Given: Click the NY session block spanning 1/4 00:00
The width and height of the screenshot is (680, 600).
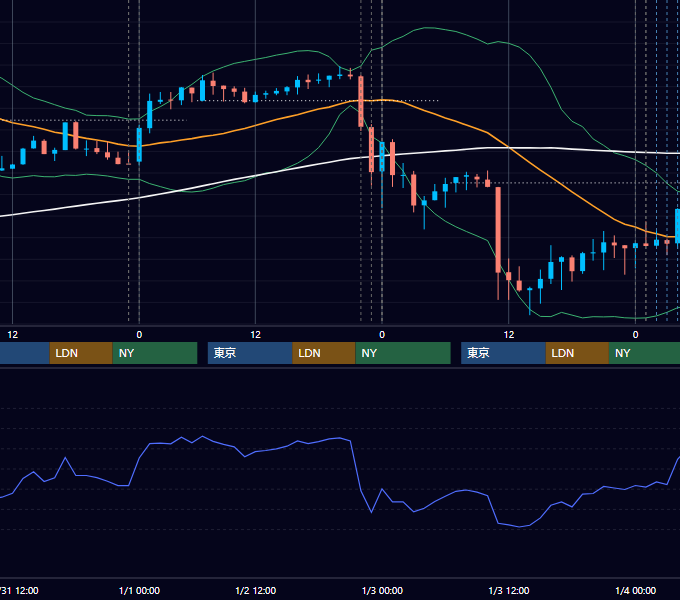Looking at the screenshot, I should (644, 353).
